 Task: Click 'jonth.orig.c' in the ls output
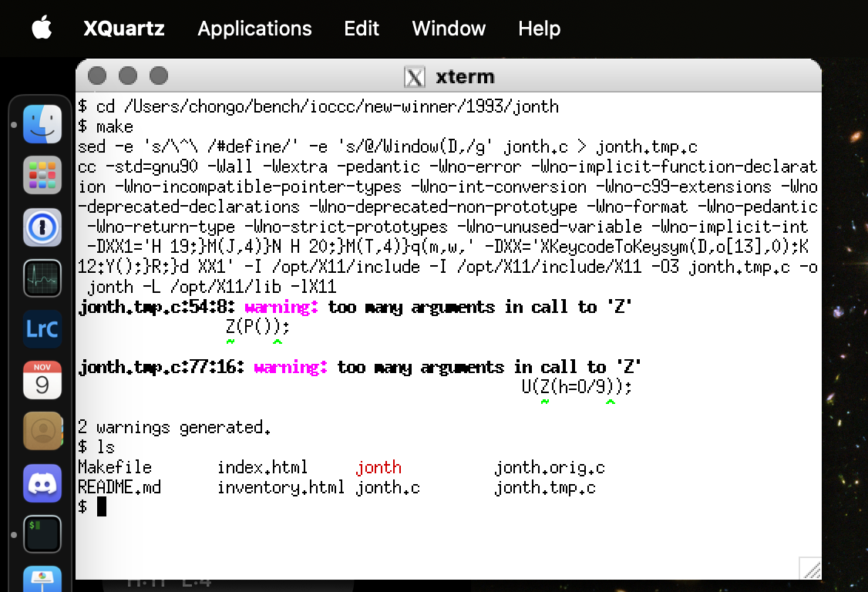coord(550,468)
